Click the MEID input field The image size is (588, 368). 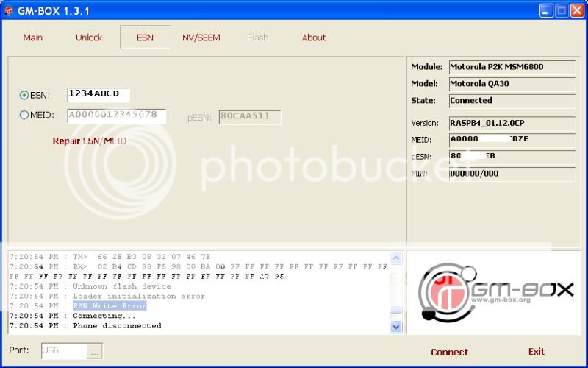point(117,116)
